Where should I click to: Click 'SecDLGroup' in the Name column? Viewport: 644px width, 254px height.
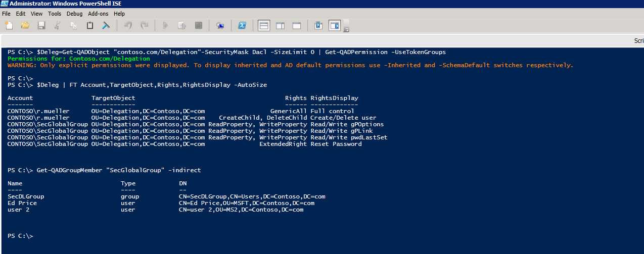(26, 196)
